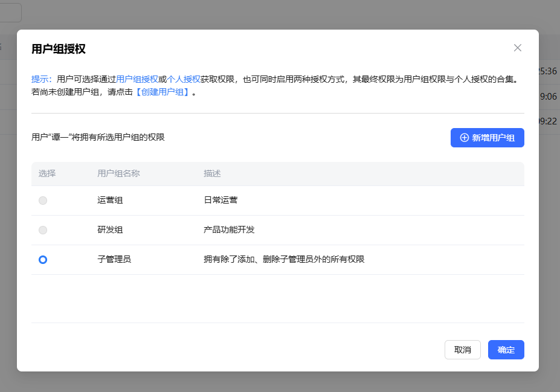Select the 研发组 radio button

(43, 230)
